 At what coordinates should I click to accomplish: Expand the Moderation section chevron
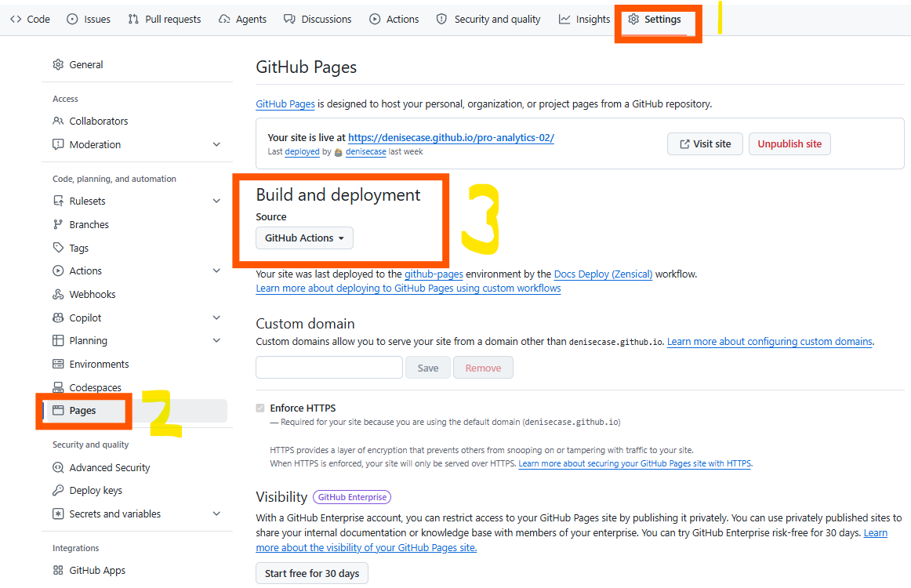coord(216,144)
